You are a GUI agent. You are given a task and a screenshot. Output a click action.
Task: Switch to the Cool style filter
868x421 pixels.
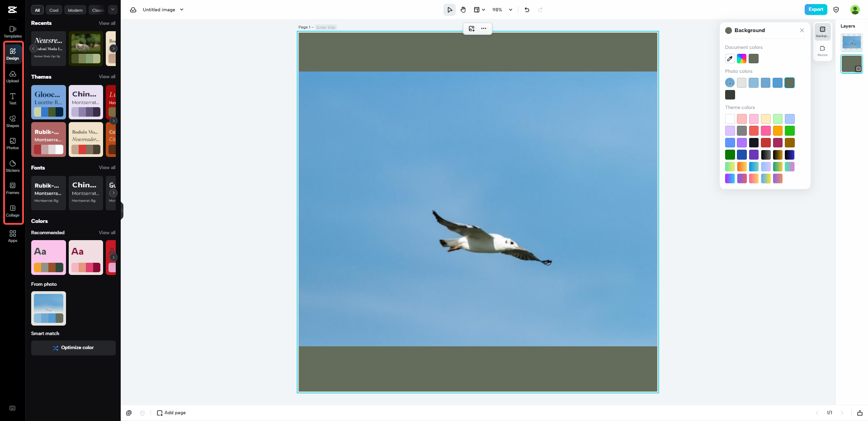coord(54,9)
